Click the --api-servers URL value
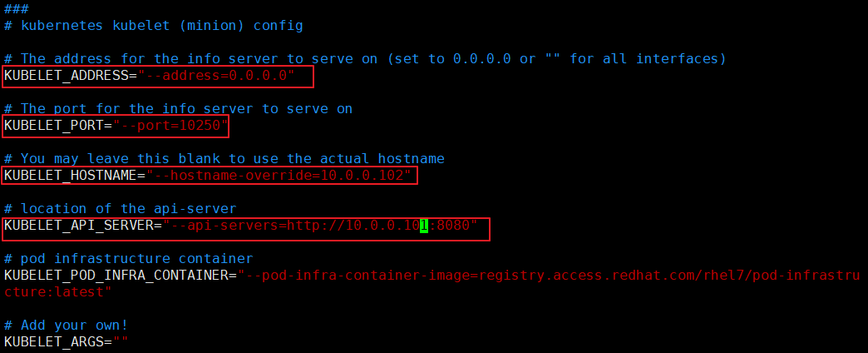Image resolution: width=868 pixels, height=353 pixels. (316, 226)
